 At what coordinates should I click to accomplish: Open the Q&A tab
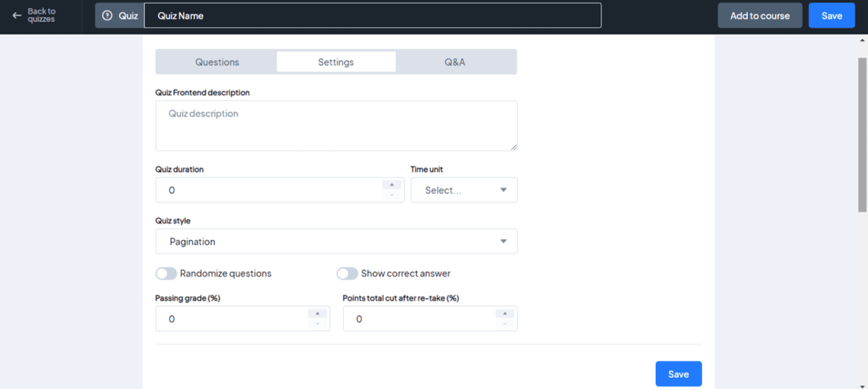click(455, 62)
